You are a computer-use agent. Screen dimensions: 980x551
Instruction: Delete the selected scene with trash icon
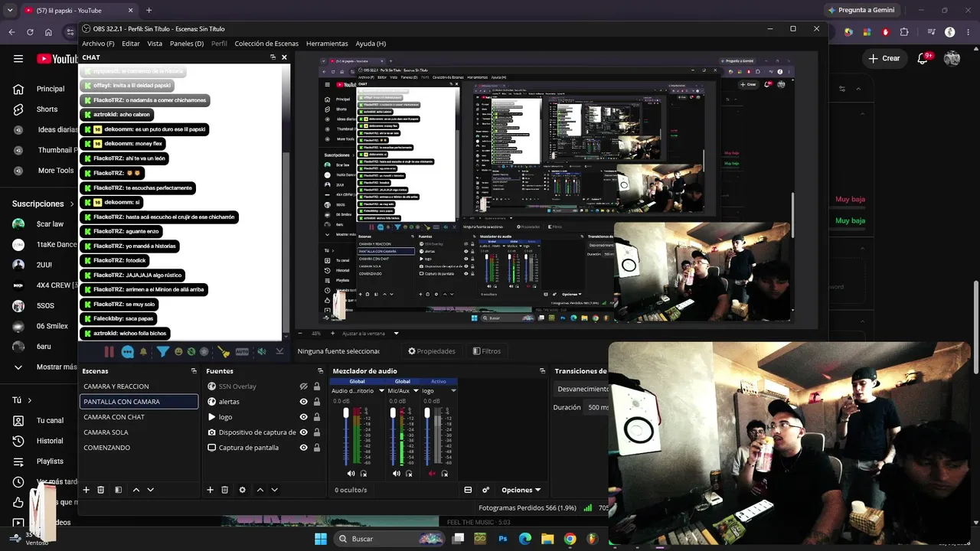(x=100, y=490)
